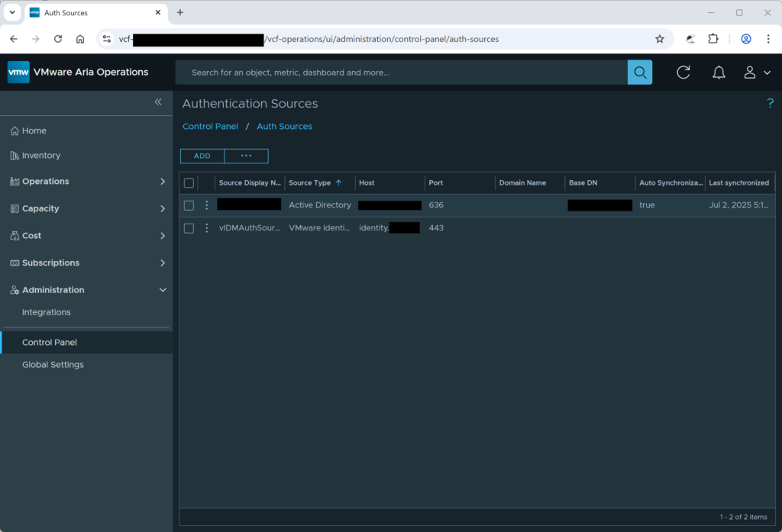Select the Home icon in the sidebar
This screenshot has width=782, height=532.
click(14, 131)
